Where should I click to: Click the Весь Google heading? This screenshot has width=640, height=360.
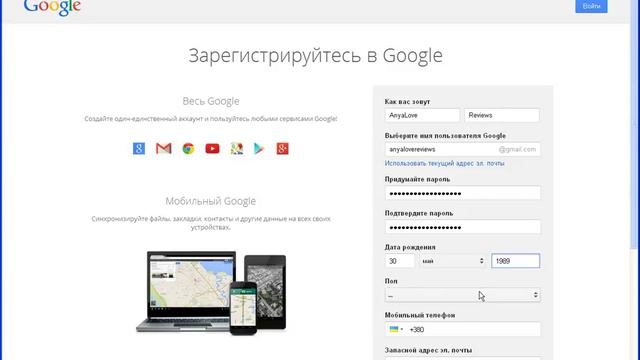coord(211,101)
